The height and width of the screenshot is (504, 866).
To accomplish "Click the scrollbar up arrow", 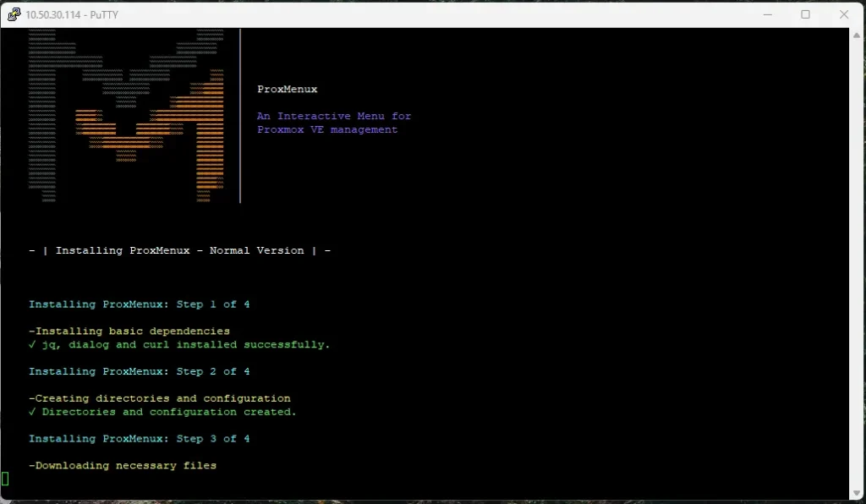I will point(856,36).
